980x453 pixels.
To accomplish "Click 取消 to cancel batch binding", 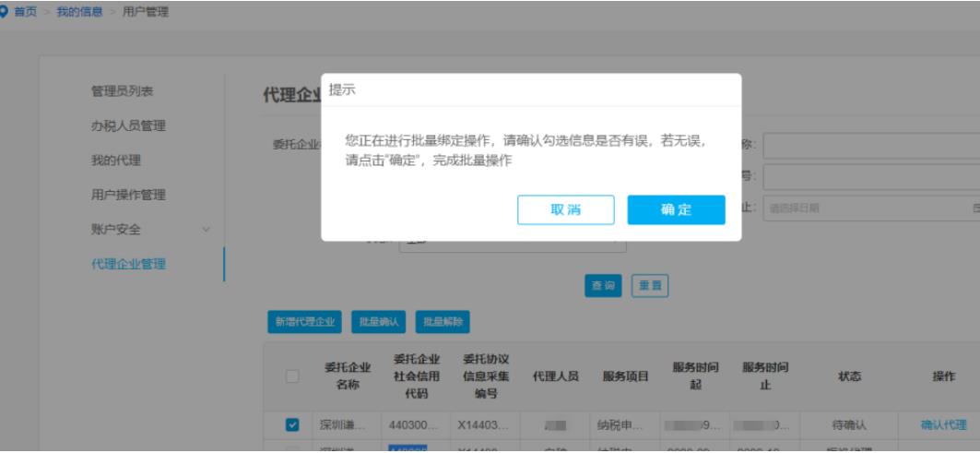I will [565, 209].
